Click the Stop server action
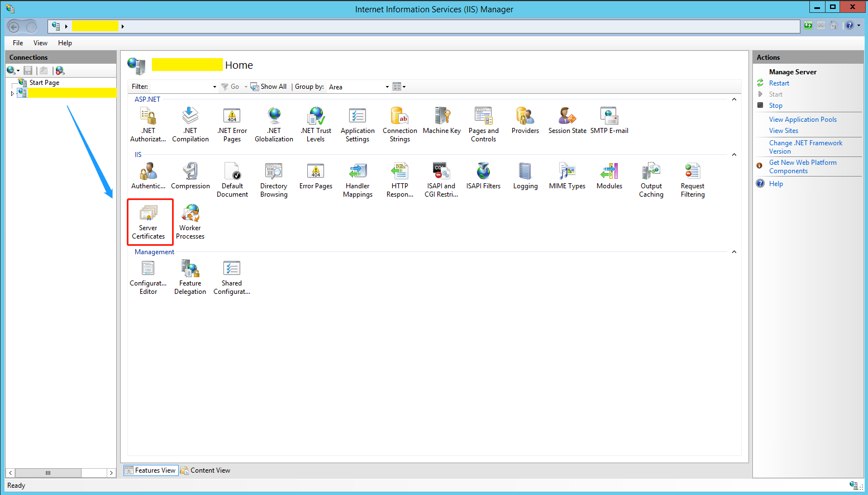Image resolution: width=868 pixels, height=495 pixels. point(775,106)
